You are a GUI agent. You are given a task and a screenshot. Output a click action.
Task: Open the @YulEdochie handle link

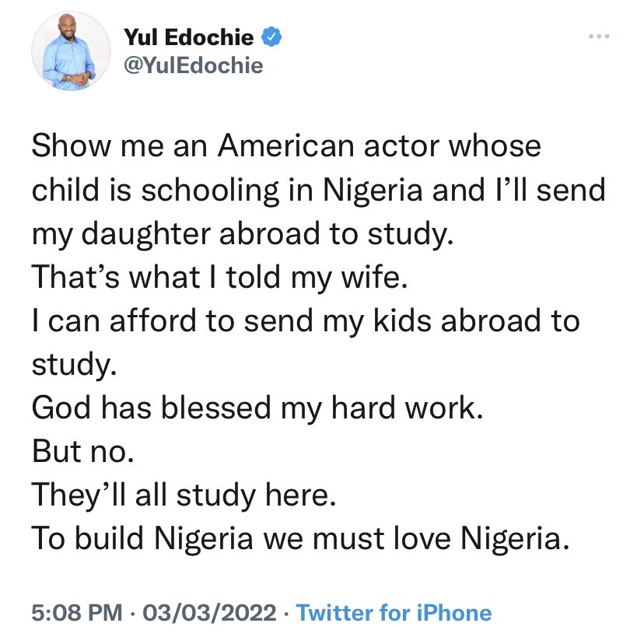[x=194, y=65]
